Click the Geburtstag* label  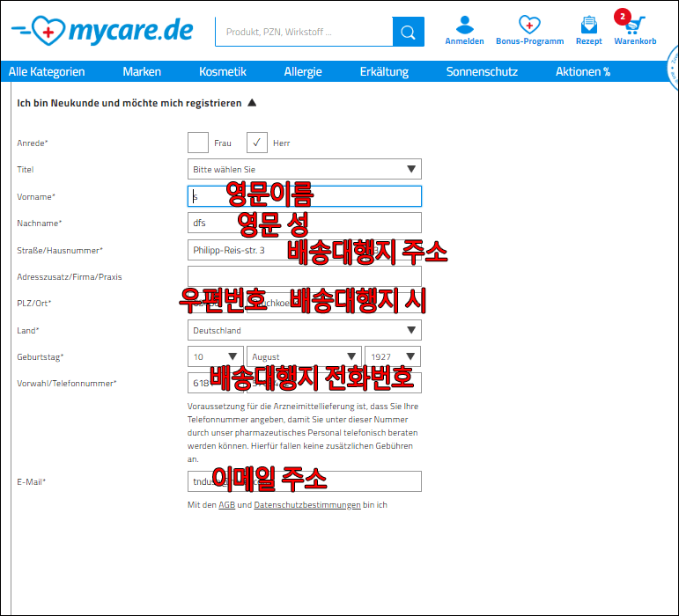pos(41,357)
